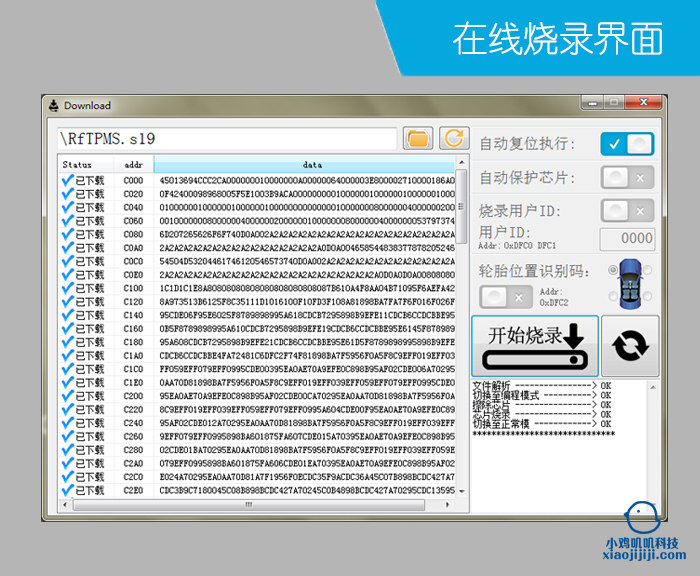Select the front-left tire radio button

[613, 270]
